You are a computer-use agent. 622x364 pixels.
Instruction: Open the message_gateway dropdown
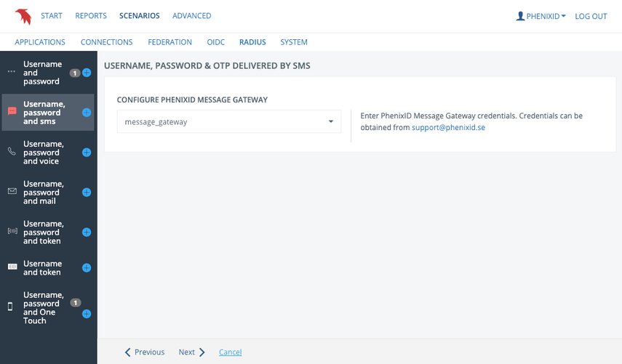coord(229,121)
